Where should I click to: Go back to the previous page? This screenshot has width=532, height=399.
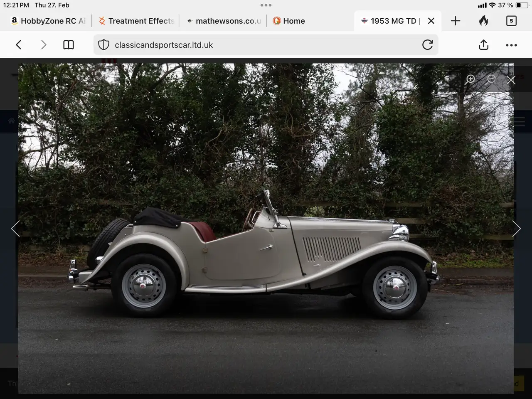click(19, 45)
